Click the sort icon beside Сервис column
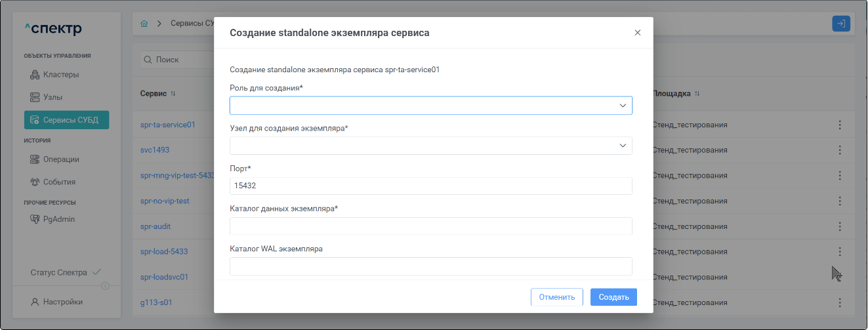 tap(173, 94)
